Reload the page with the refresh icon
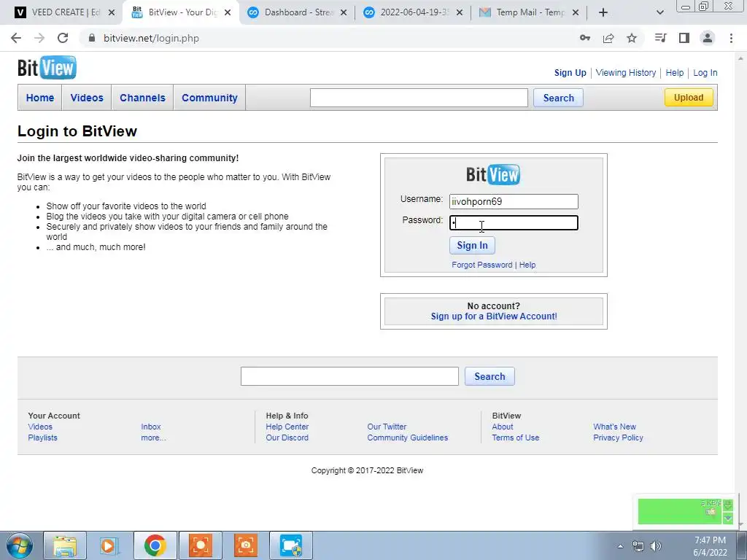 click(x=63, y=38)
